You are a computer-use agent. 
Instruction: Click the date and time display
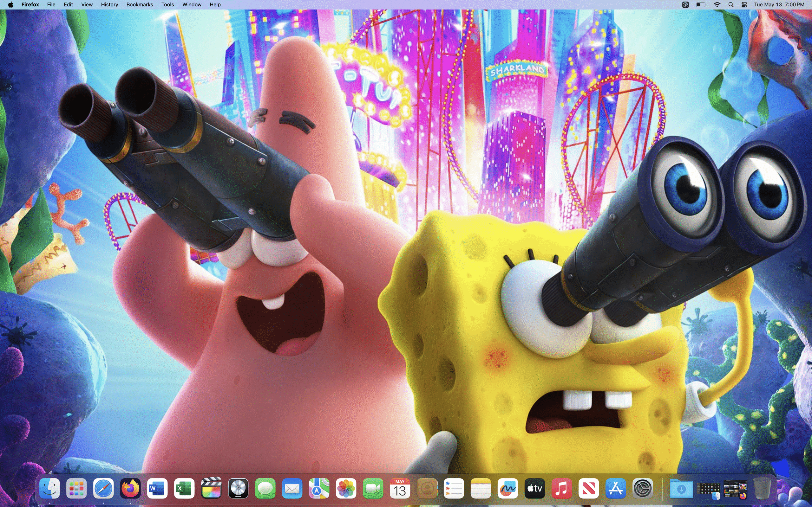pos(779,5)
